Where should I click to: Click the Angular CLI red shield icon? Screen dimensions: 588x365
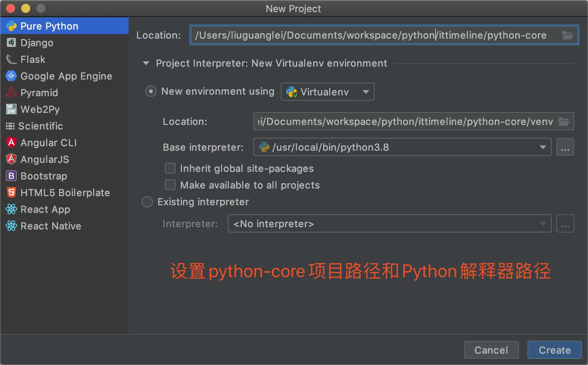coord(11,142)
